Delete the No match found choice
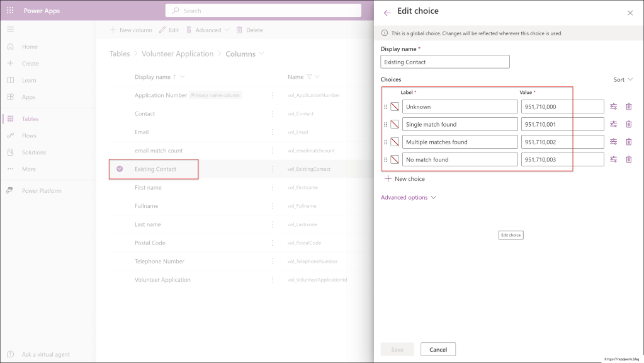 pyautogui.click(x=628, y=159)
